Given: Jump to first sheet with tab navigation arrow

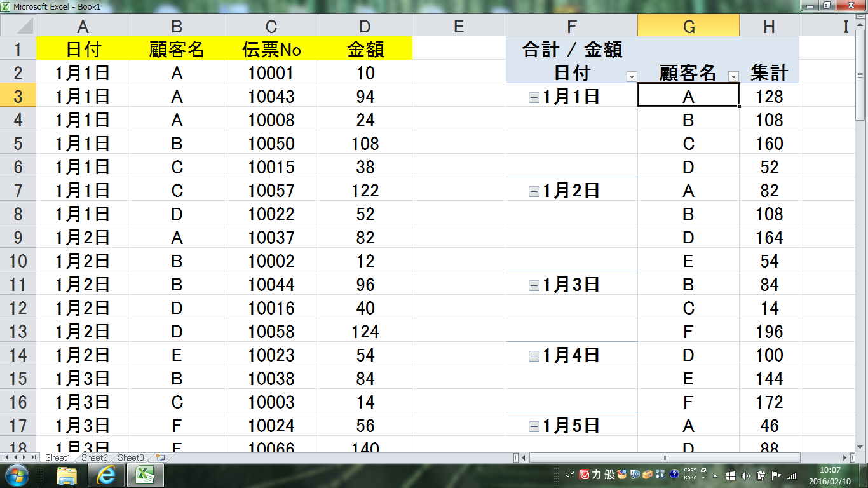Looking at the screenshot, I should pyautogui.click(x=6, y=457).
